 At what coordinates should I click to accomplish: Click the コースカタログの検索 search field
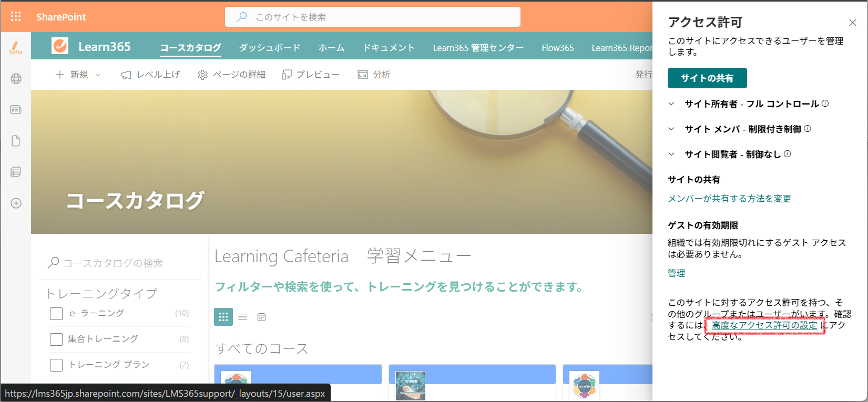121,263
